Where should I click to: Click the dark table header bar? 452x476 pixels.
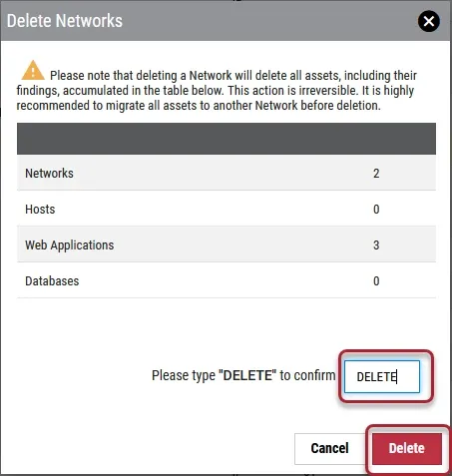point(226,139)
